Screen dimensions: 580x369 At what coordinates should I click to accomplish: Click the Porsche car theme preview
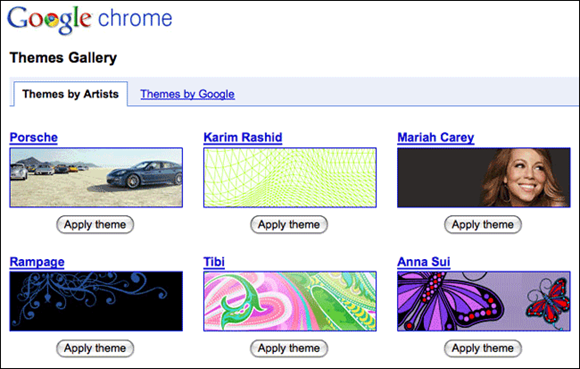[x=96, y=177]
